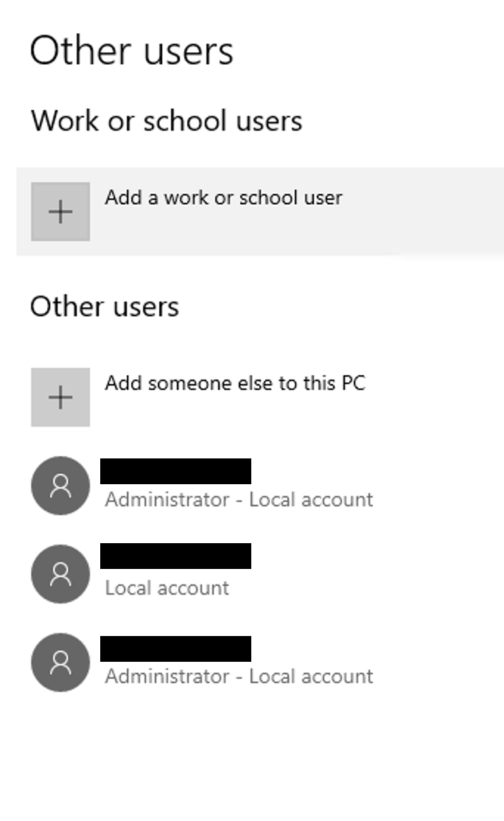Click the word 'Administrator' under the last user

click(167, 677)
